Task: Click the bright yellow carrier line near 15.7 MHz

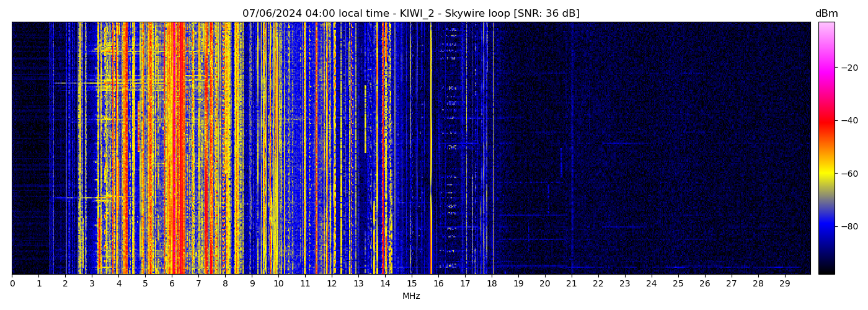Action: click(x=431, y=124)
